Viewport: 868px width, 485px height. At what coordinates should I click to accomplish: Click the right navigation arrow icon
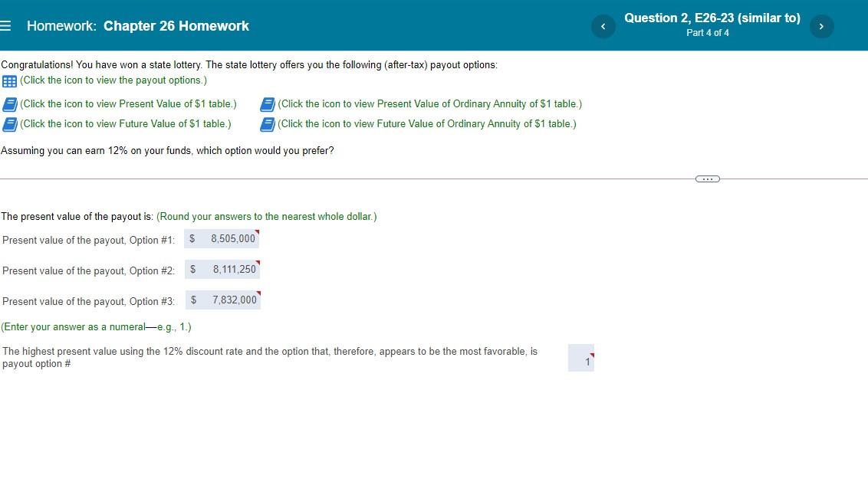pyautogui.click(x=821, y=25)
